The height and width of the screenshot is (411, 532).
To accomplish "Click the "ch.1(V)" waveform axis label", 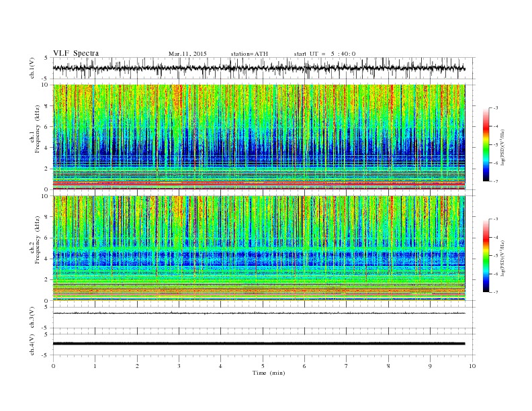I will click(32, 68).
